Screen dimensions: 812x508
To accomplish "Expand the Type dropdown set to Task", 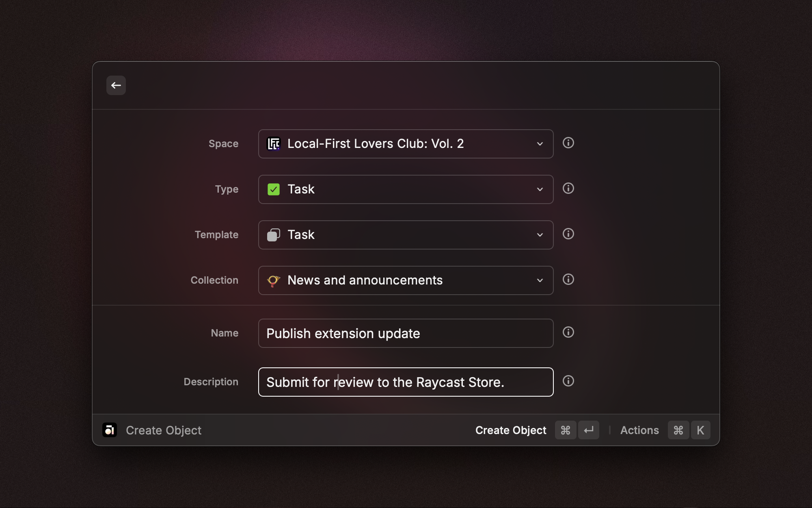I will tap(540, 189).
